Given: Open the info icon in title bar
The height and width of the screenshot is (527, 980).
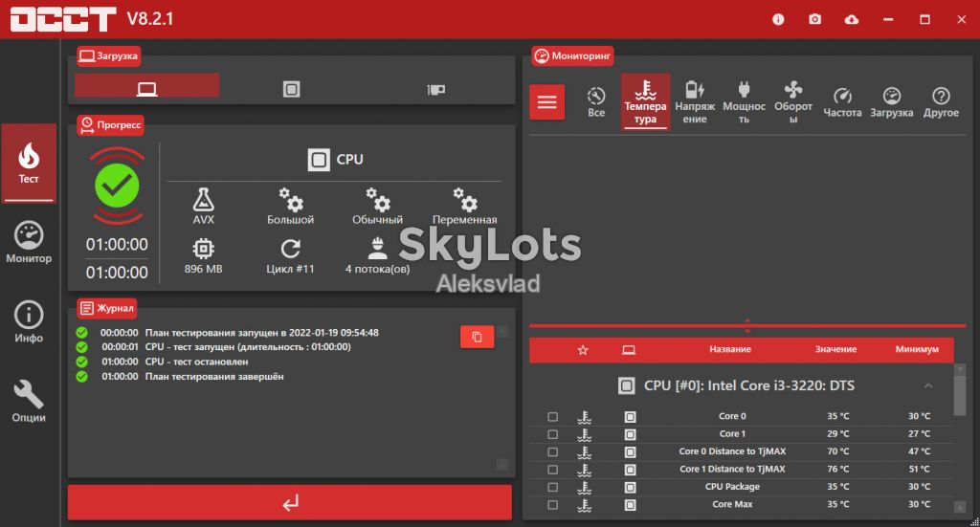Looking at the screenshot, I should pos(778,19).
